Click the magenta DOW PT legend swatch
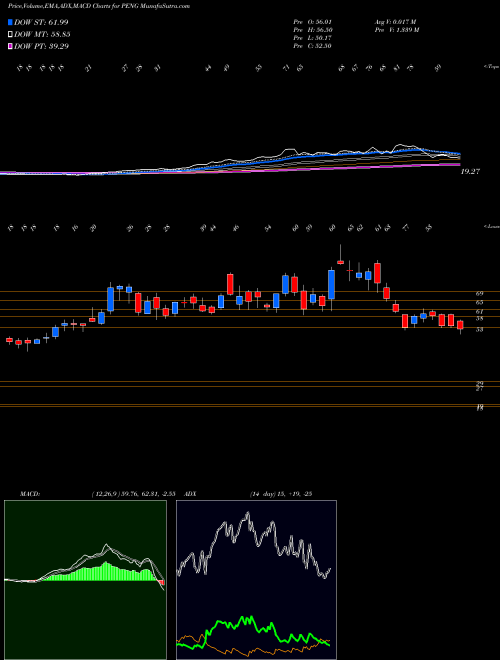The image size is (500, 660). point(11,46)
